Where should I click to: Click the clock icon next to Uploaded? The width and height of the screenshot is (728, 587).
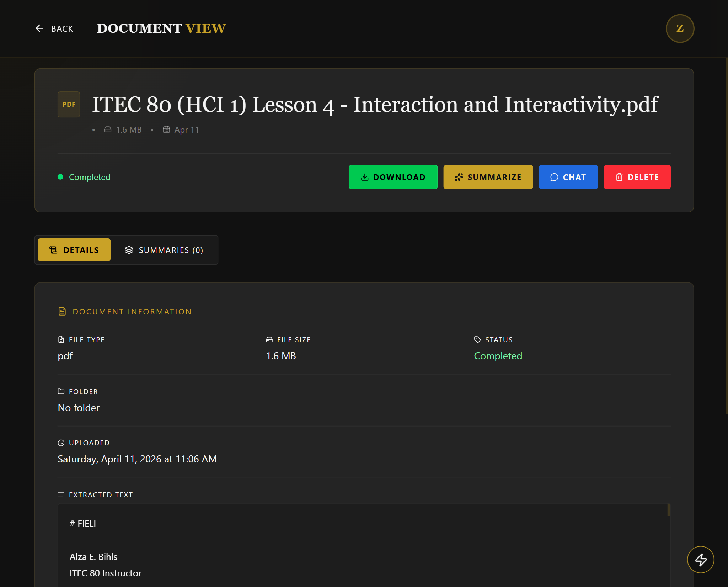coord(61,443)
